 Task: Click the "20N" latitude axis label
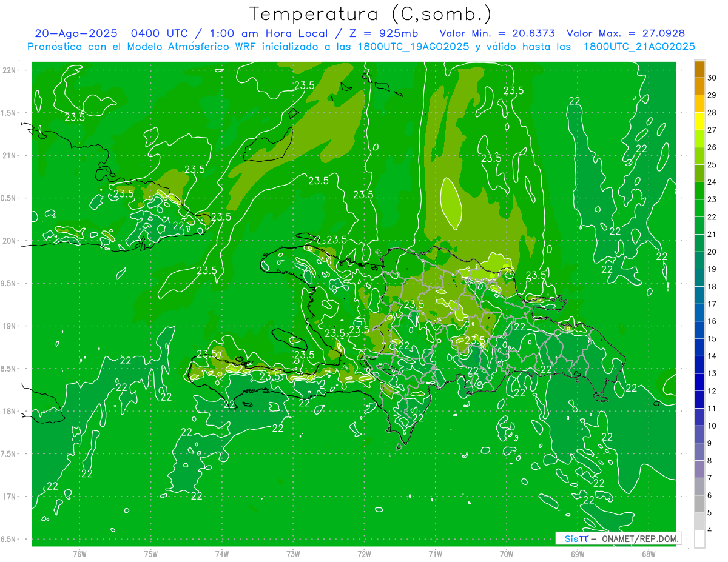[10, 241]
